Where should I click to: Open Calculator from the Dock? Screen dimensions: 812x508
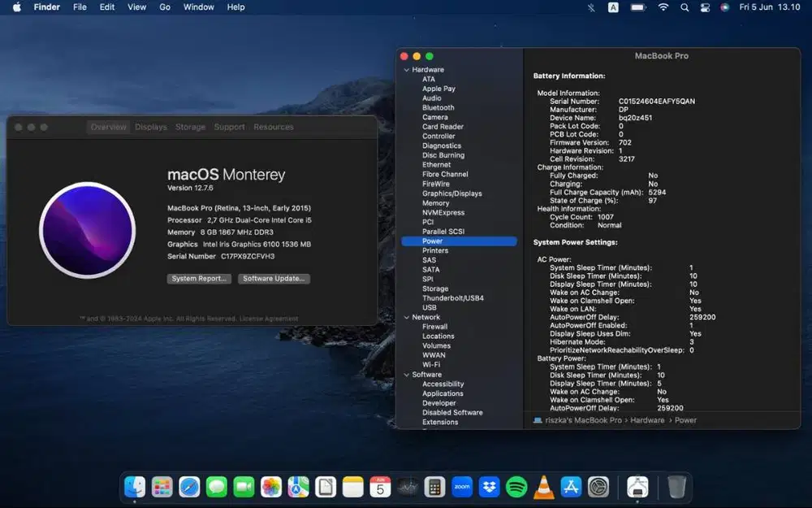click(434, 487)
